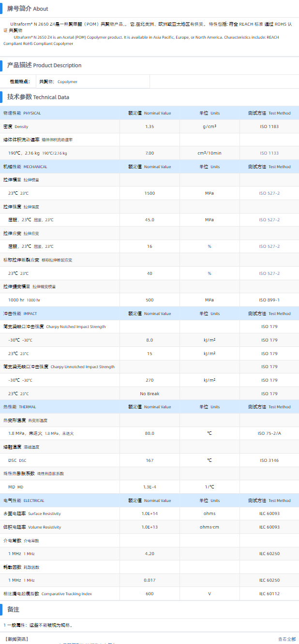Click the density value 1.35 cell
This screenshot has height=644, width=299.
point(149,127)
